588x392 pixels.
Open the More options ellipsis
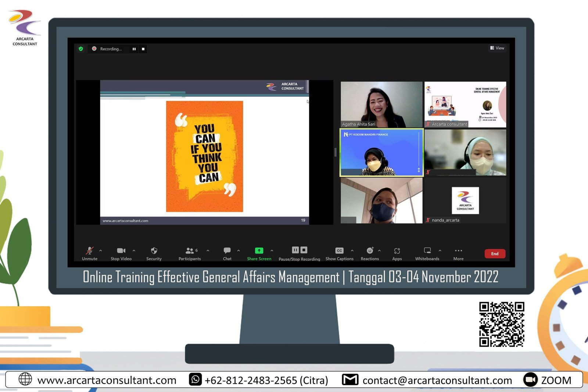[x=458, y=251]
